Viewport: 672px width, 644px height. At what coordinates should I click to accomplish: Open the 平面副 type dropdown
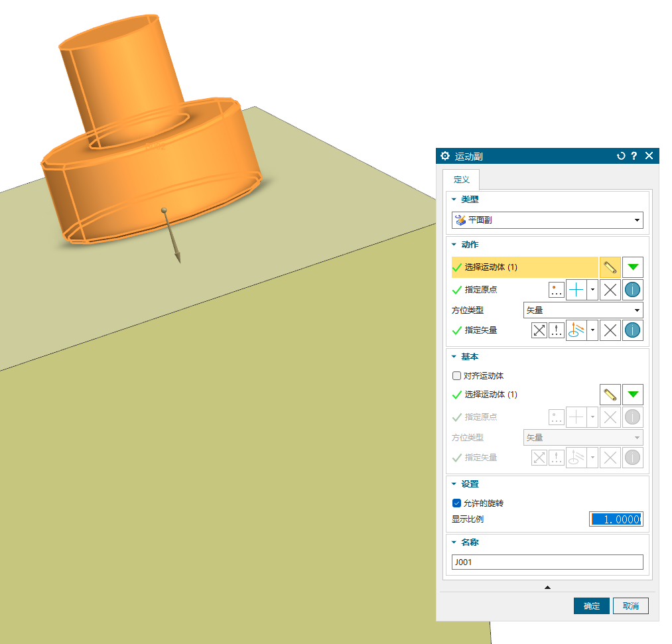[x=547, y=220]
